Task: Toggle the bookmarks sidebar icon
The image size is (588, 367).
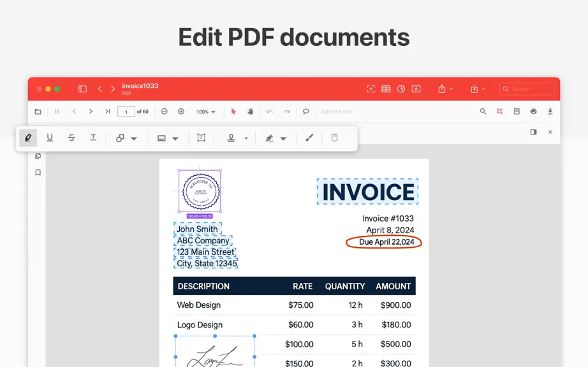Action: coord(38,172)
